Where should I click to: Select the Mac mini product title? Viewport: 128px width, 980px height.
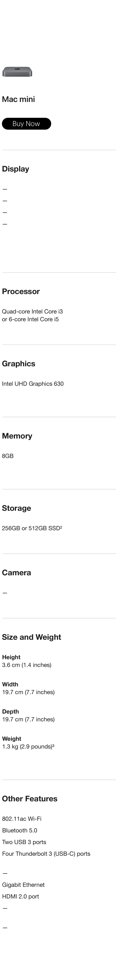click(18, 99)
